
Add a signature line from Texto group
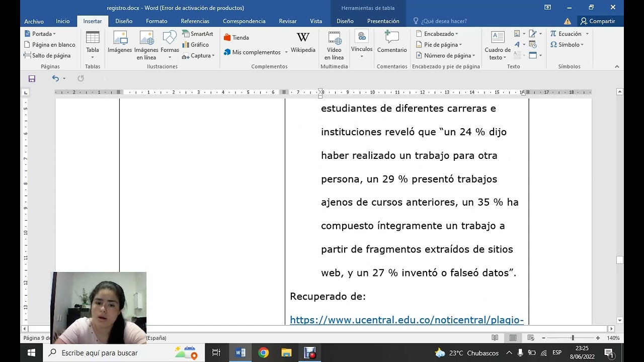(x=533, y=34)
